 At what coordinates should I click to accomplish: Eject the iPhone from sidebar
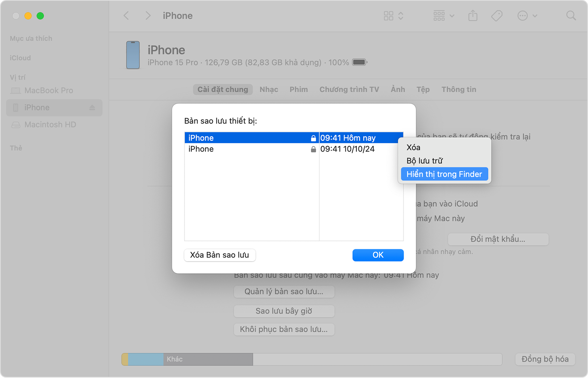pyautogui.click(x=92, y=108)
